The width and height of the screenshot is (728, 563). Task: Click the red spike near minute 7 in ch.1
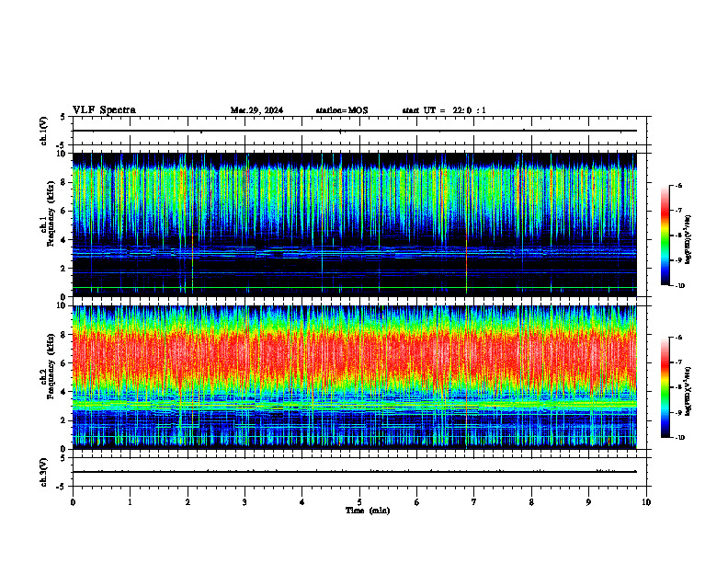[466, 263]
